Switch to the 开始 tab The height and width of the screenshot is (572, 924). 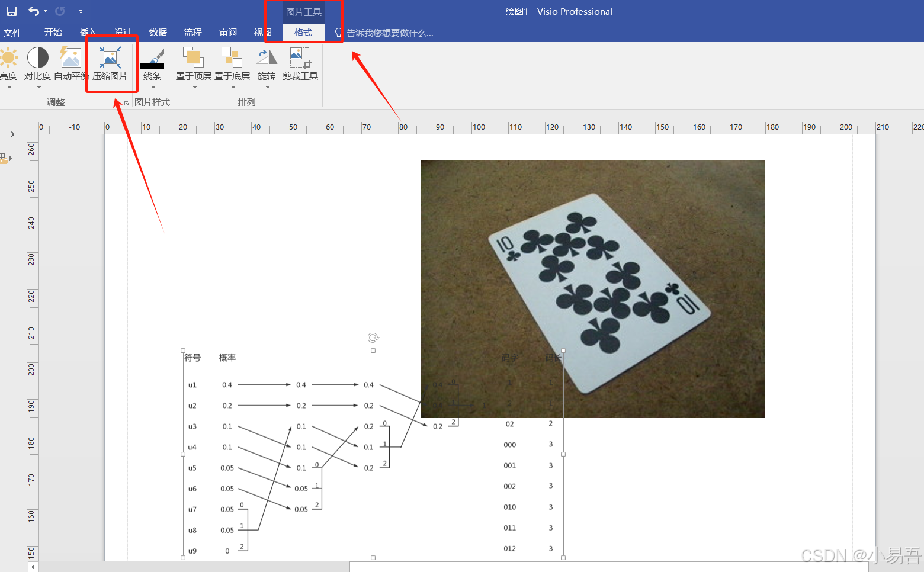point(53,33)
